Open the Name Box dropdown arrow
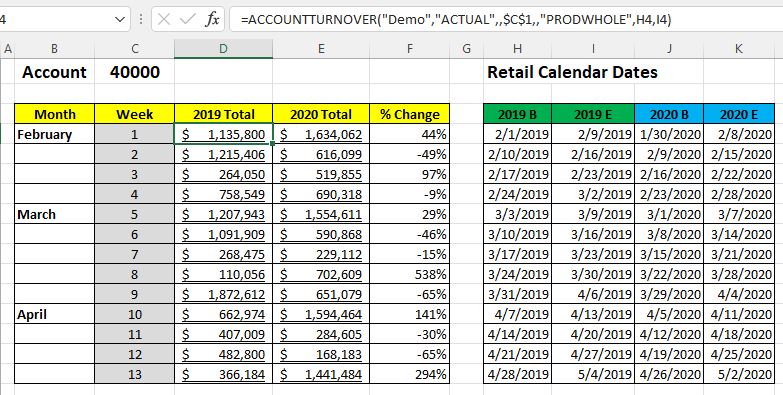Image resolution: width=783 pixels, height=395 pixels. pos(120,19)
